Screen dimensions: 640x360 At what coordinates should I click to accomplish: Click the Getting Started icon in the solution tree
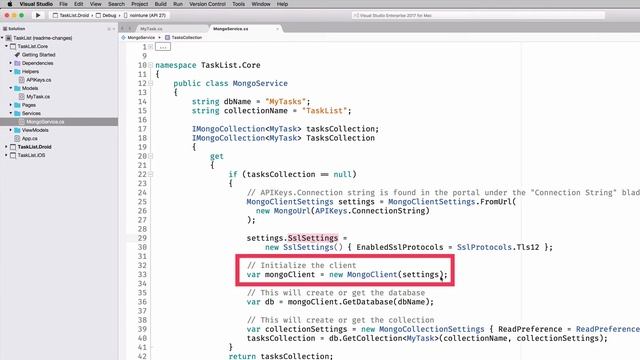point(17,55)
